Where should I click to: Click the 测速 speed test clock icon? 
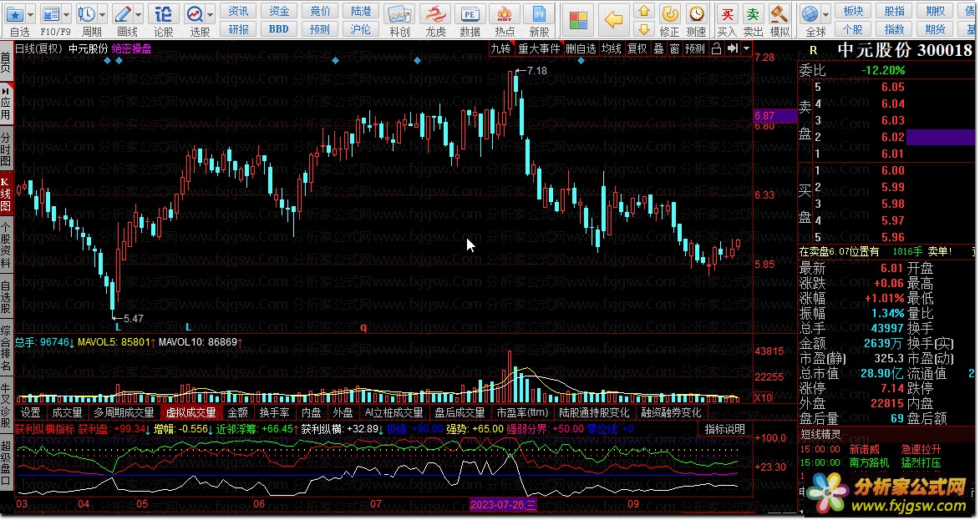click(x=696, y=13)
